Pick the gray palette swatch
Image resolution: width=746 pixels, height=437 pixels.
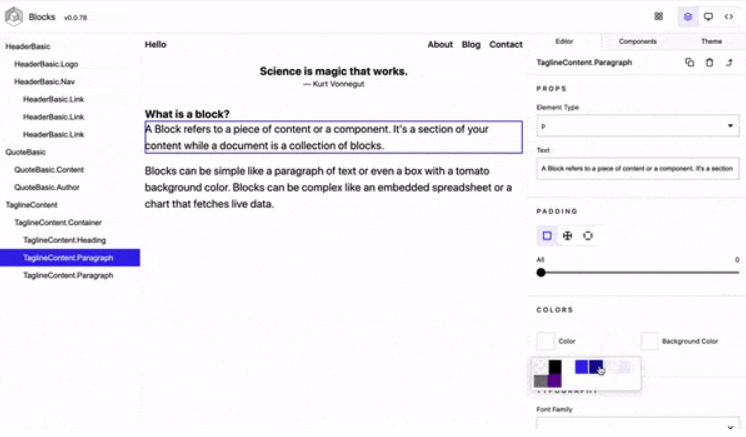pos(541,381)
